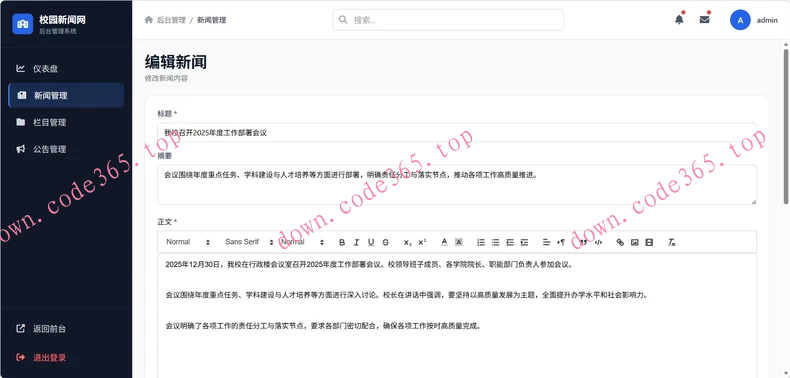Click the paragraph starting 会议明确了各项工作
This screenshot has height=378, width=790.
coord(323,326)
